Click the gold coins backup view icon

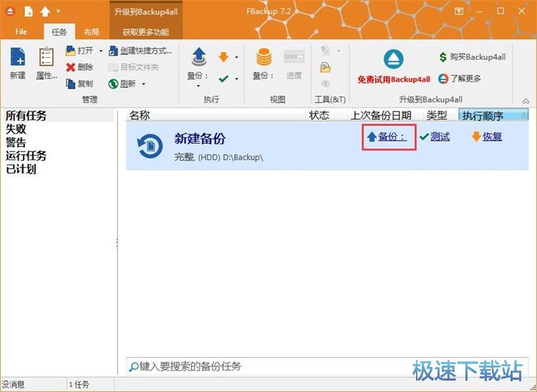coord(263,57)
